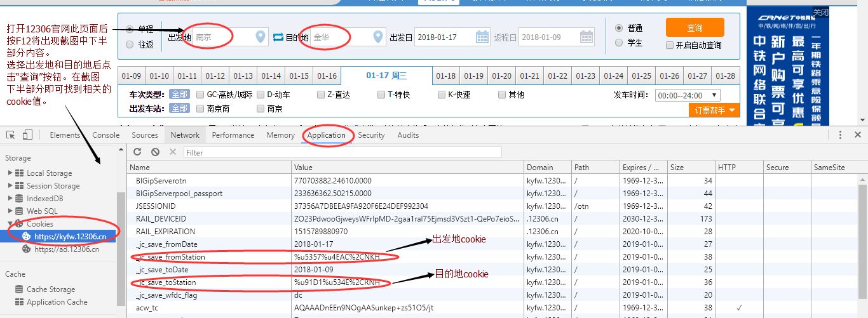Select the 往返 round-trip radio button
This screenshot has height=318, width=868.
[x=130, y=44]
